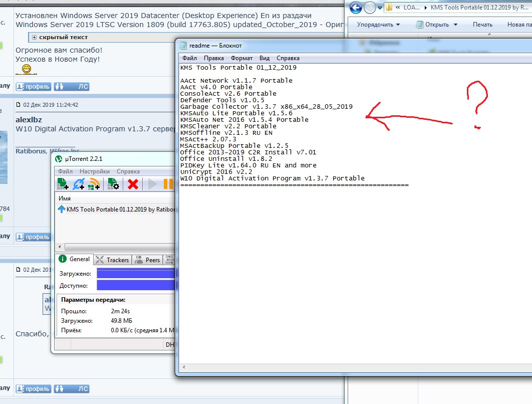Open the Файл menu in µTorrent
This screenshot has height=404, width=532.
[65, 171]
